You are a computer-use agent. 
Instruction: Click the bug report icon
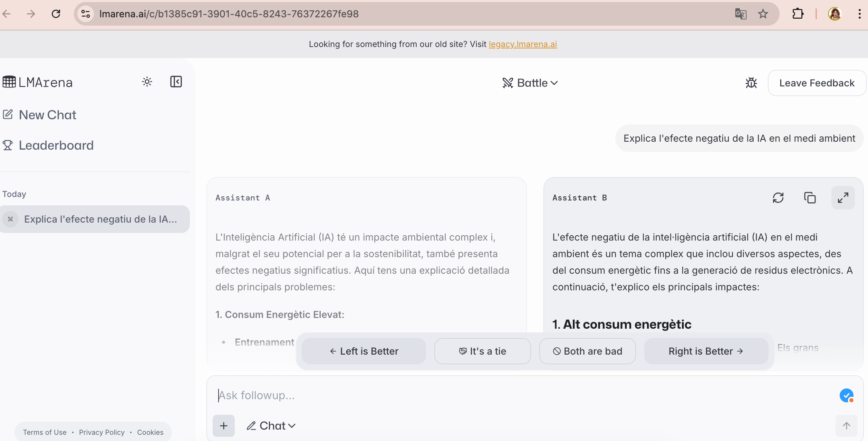[x=751, y=83]
